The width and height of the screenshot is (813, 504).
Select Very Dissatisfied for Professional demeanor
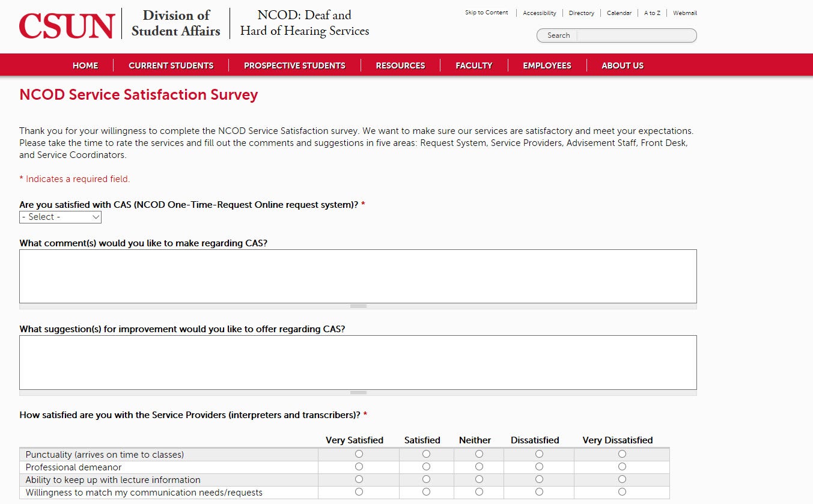622,467
